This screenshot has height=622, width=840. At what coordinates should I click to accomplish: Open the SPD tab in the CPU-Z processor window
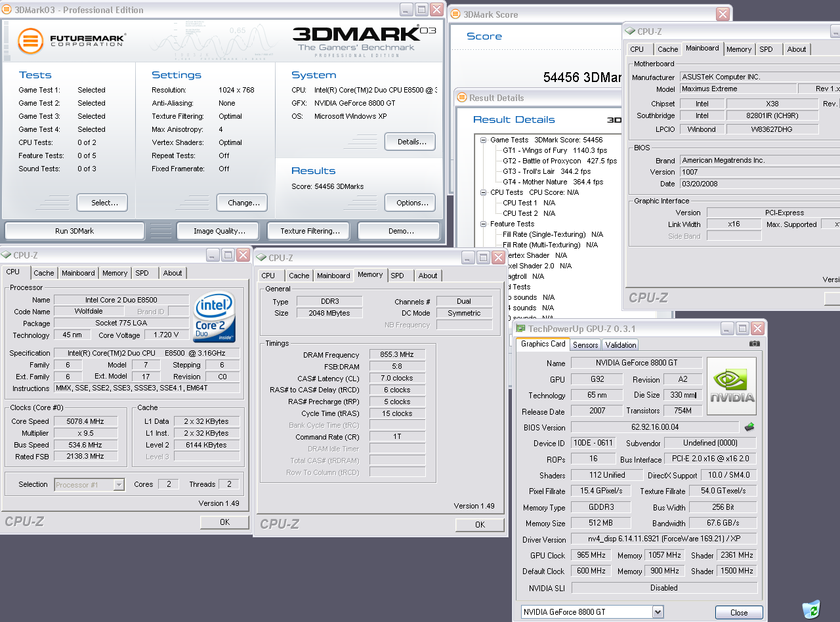142,273
